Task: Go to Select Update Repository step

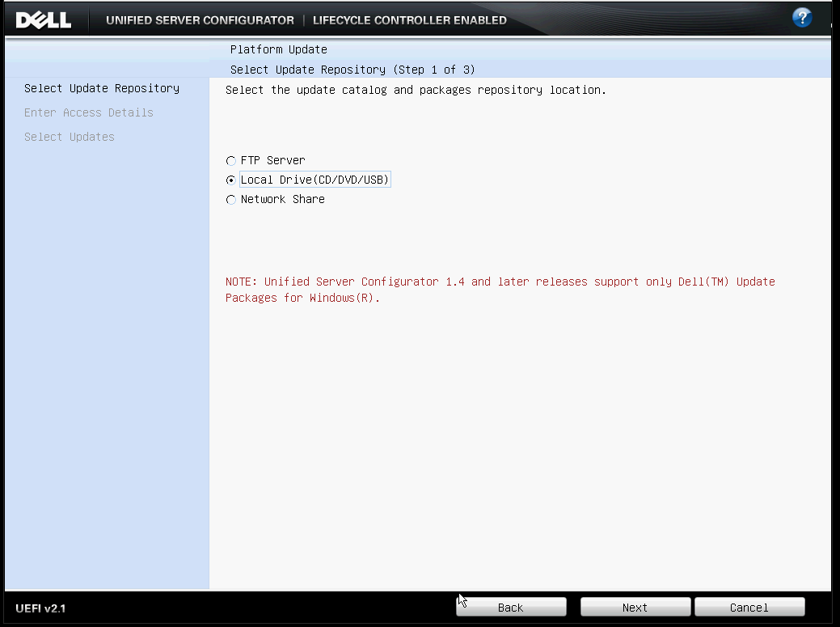Action: pos(102,88)
